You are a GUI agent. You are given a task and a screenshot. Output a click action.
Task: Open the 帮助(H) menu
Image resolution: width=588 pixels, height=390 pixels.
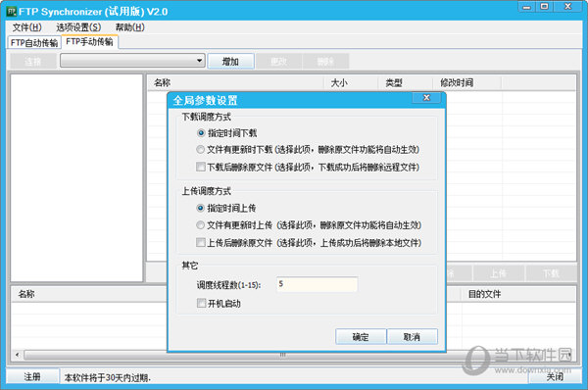click(x=129, y=27)
